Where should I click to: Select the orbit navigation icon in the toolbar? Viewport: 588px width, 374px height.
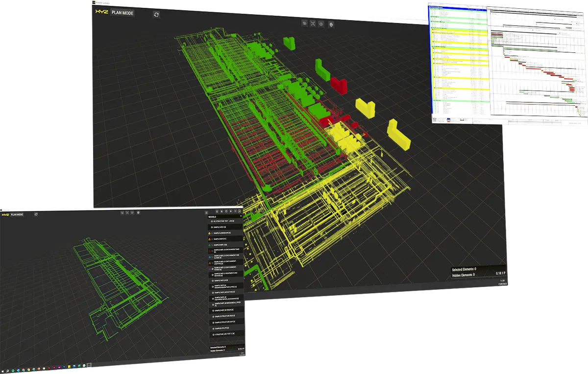[x=331, y=25]
